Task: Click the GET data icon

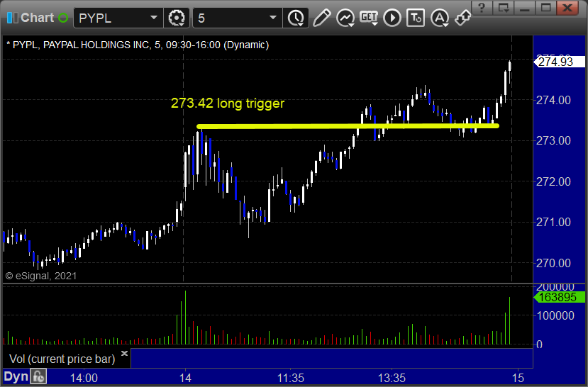Action: (x=369, y=18)
